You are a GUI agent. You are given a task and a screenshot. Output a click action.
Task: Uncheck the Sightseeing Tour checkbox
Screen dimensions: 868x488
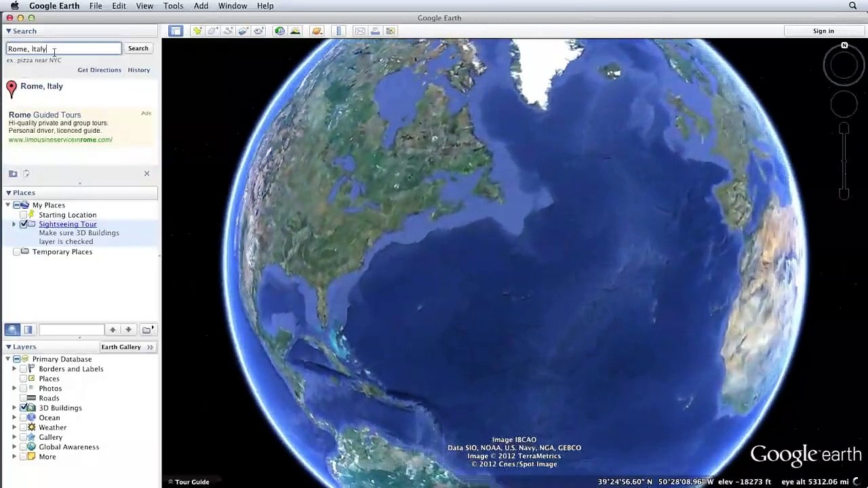24,224
